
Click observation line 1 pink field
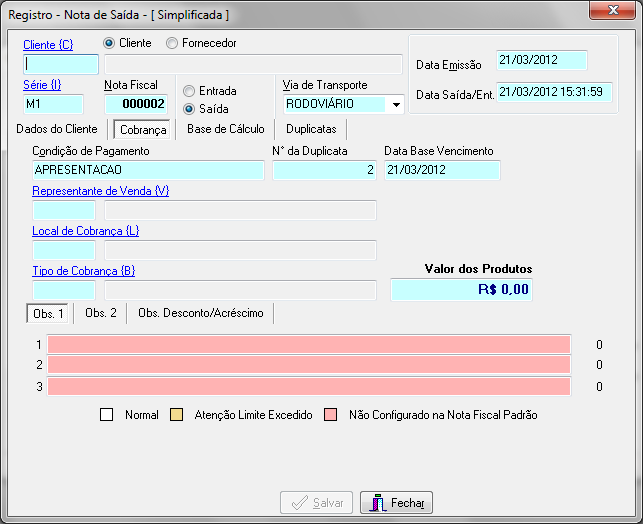click(x=309, y=344)
